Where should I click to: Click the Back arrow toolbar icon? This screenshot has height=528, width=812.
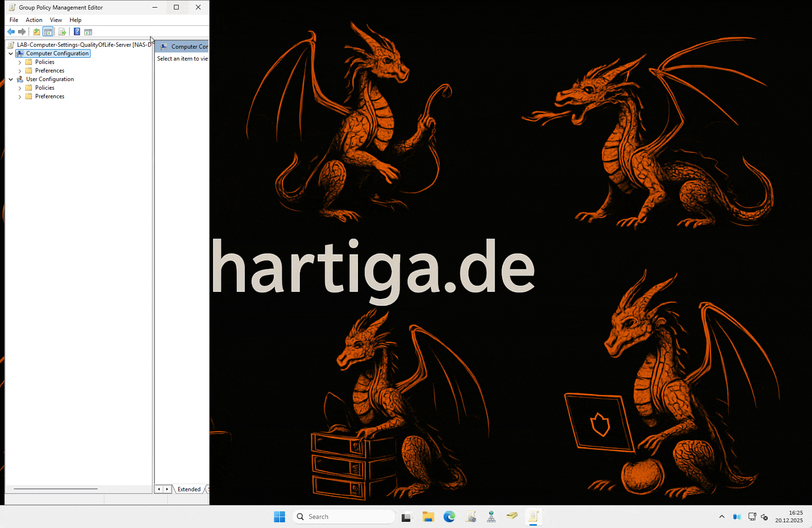(11, 32)
